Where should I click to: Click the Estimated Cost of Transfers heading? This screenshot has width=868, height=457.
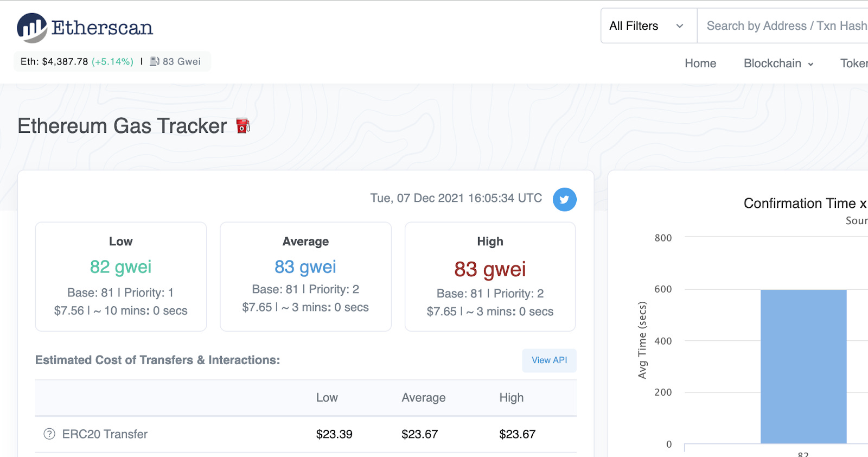pos(157,360)
